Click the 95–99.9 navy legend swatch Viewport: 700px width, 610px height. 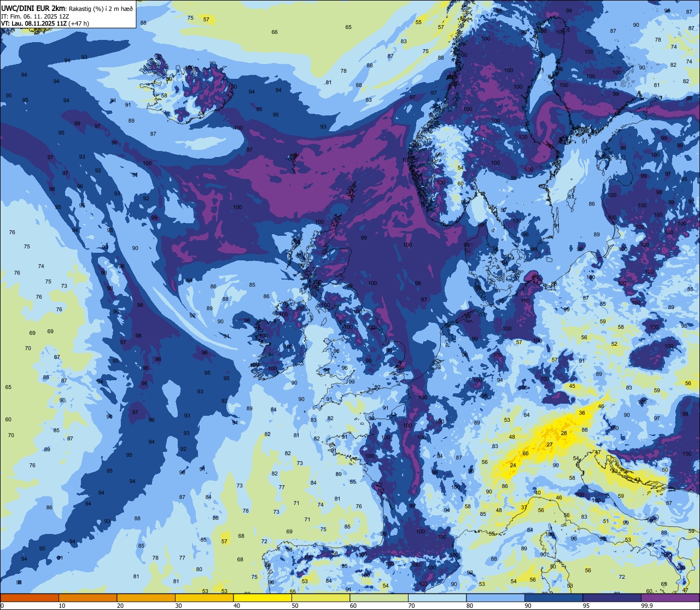pyautogui.click(x=612, y=597)
